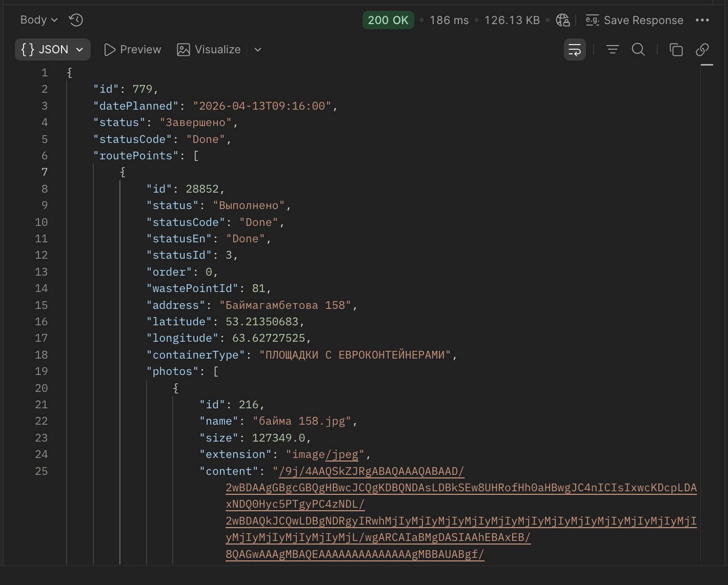
Task: Click the 200 OK status badge
Action: pos(388,20)
